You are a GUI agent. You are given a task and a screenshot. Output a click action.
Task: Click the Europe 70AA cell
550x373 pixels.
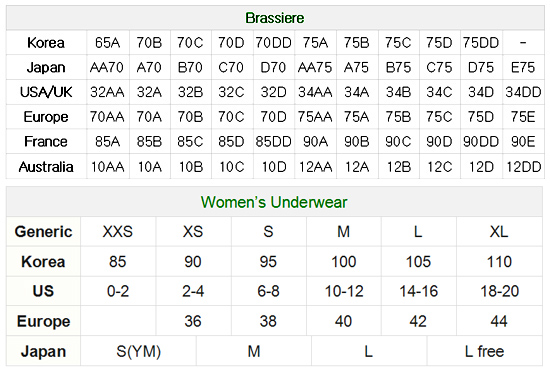click(108, 117)
